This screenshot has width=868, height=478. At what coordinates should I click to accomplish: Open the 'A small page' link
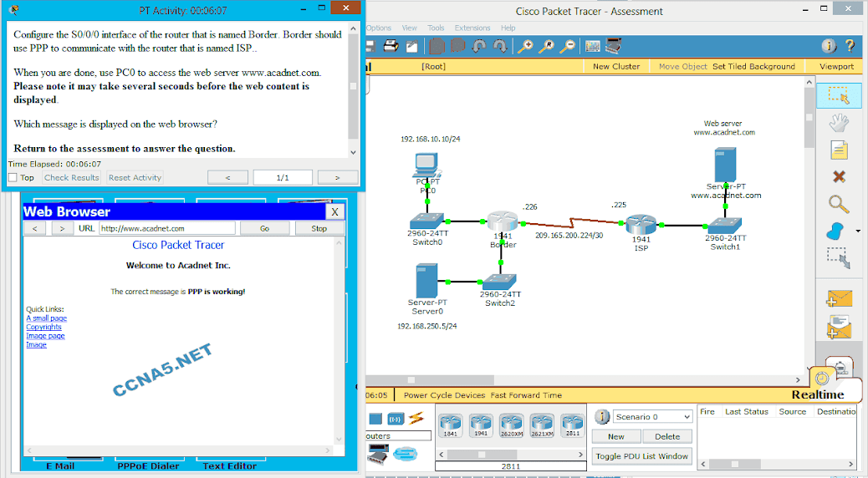coord(47,318)
